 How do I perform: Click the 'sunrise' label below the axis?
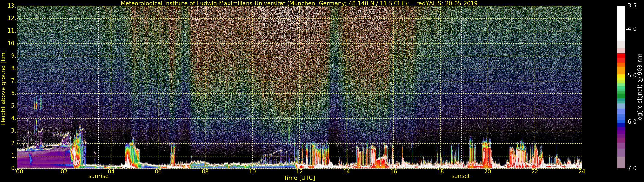pos(98,176)
